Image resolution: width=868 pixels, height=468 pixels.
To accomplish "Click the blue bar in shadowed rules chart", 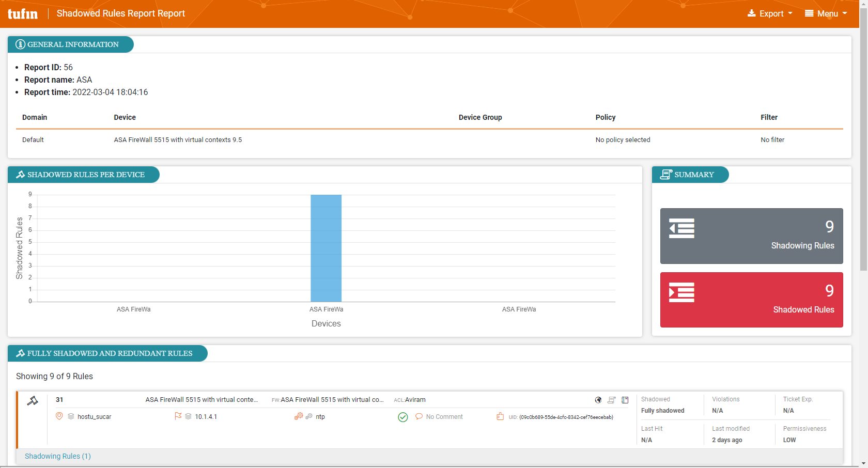I will pos(326,248).
